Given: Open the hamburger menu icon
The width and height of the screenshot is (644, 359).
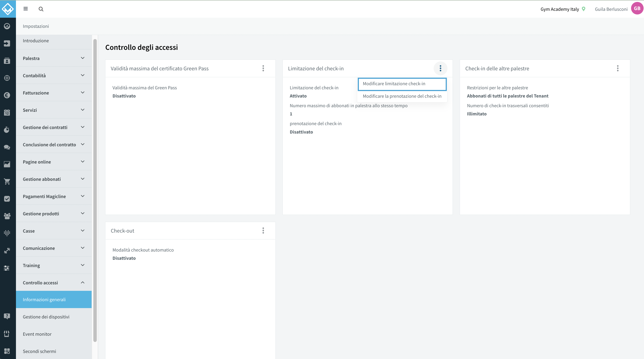Looking at the screenshot, I should click(x=25, y=9).
